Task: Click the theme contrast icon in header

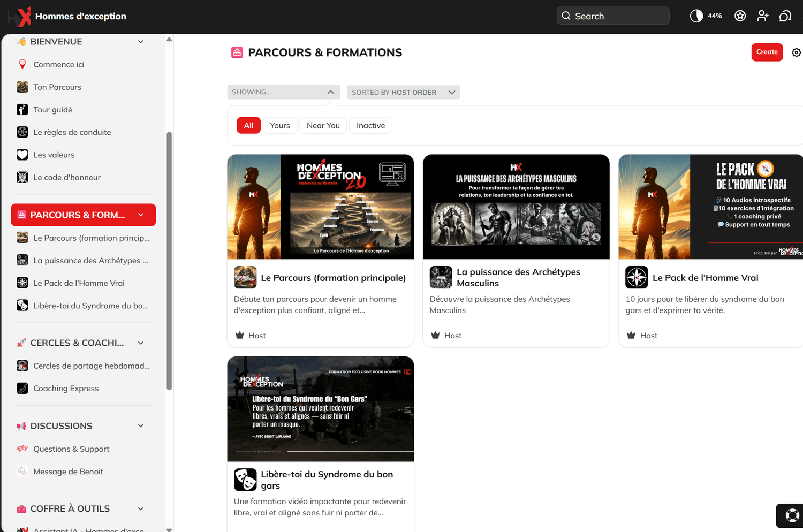Action: click(696, 16)
